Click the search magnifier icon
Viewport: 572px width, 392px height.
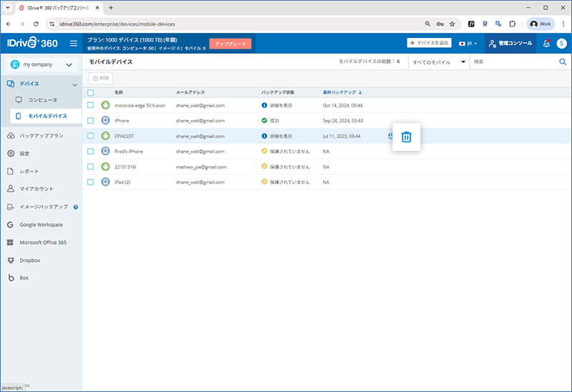point(562,62)
